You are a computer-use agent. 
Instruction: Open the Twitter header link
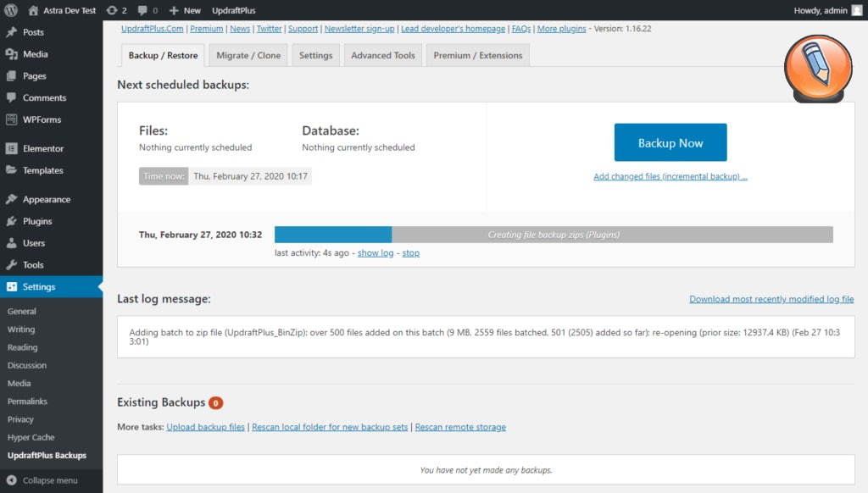(269, 29)
